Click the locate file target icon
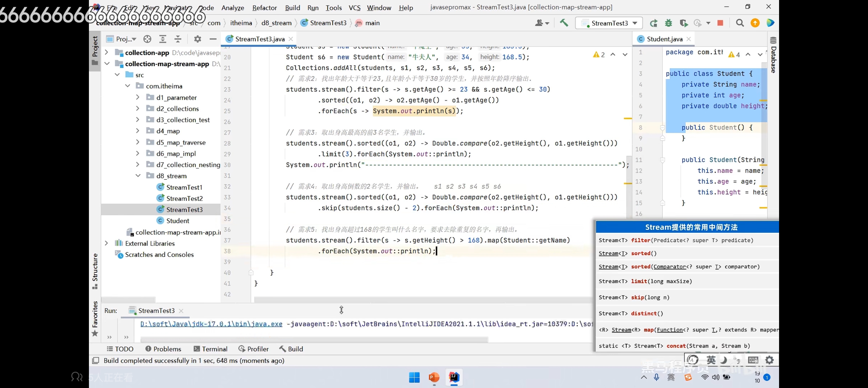The image size is (868, 388). (147, 39)
